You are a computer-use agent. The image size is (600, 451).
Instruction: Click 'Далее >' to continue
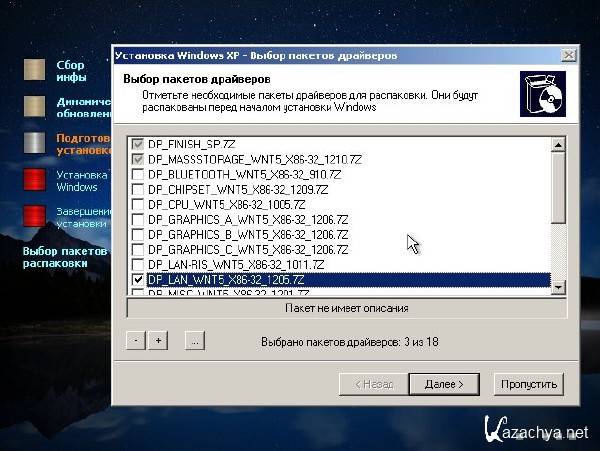pyautogui.click(x=444, y=384)
